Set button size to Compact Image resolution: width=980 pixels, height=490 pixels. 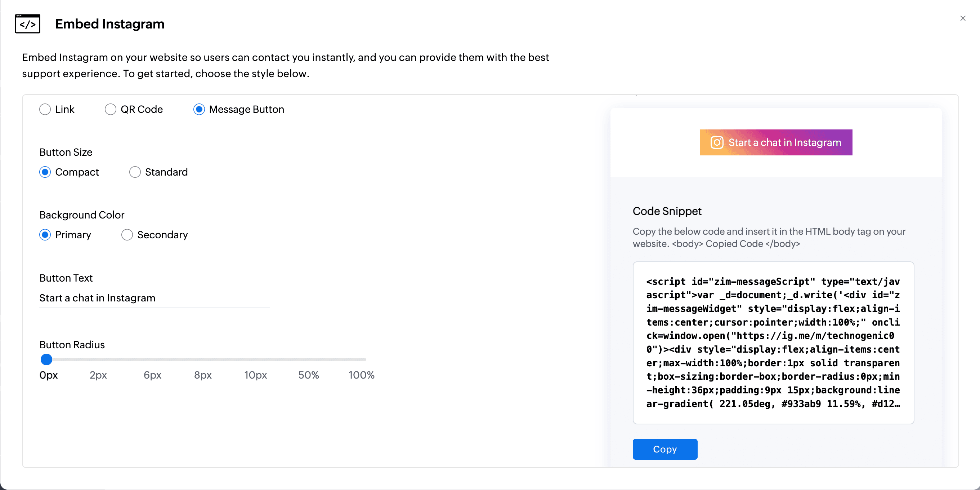click(x=45, y=172)
